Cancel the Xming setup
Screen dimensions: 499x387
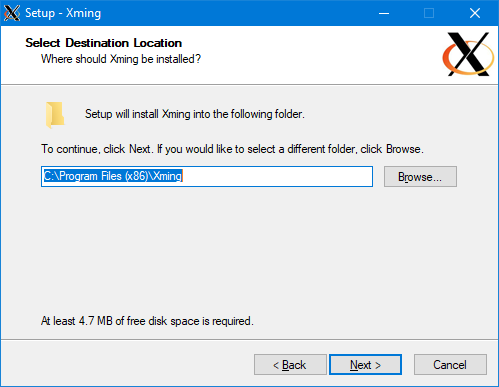coord(450,365)
